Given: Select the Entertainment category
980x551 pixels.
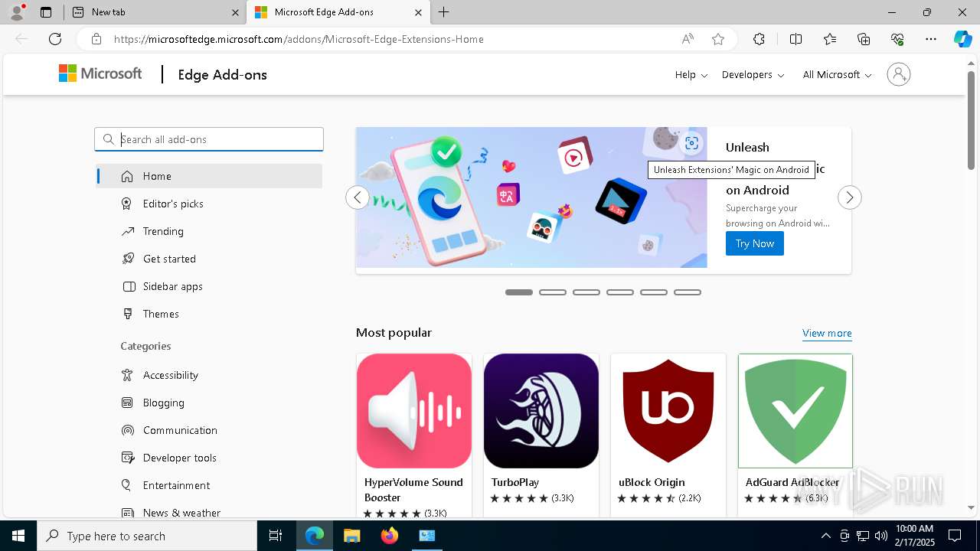Looking at the screenshot, I should 209,485.
